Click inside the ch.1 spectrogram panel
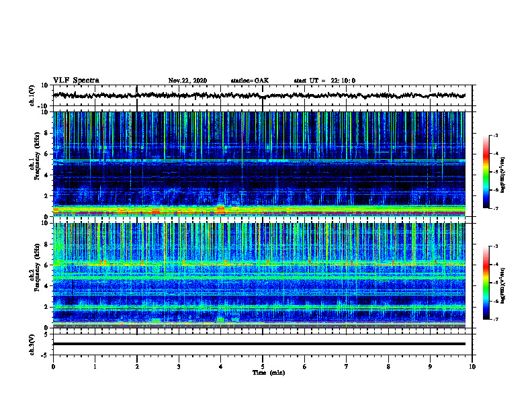 [x=259, y=164]
